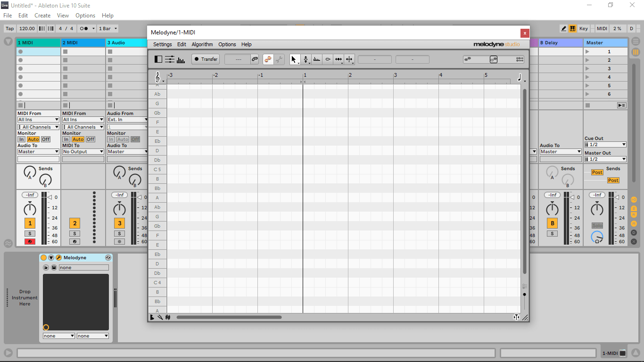Open Ableton File menu
The width and height of the screenshot is (644, 362).
click(8, 16)
